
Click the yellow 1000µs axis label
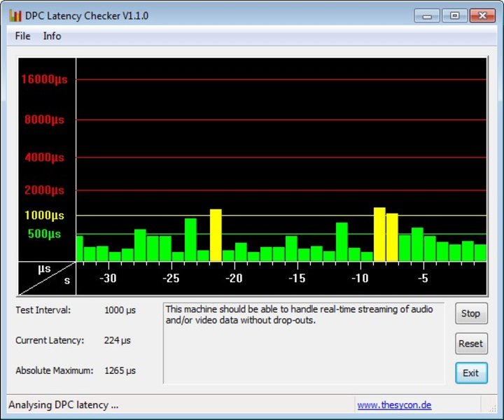tap(44, 216)
